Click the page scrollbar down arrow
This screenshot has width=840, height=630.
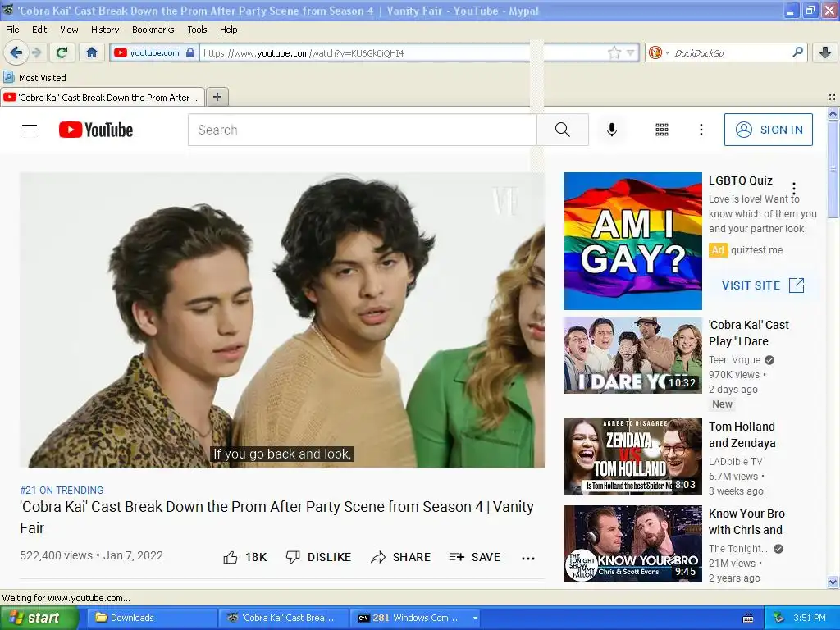pos(833,582)
